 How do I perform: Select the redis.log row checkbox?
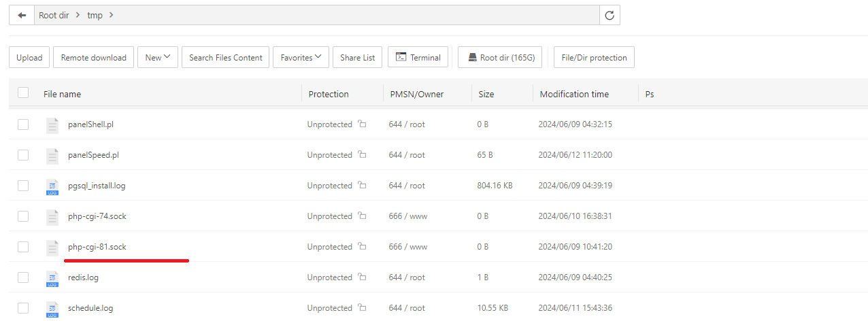click(23, 277)
